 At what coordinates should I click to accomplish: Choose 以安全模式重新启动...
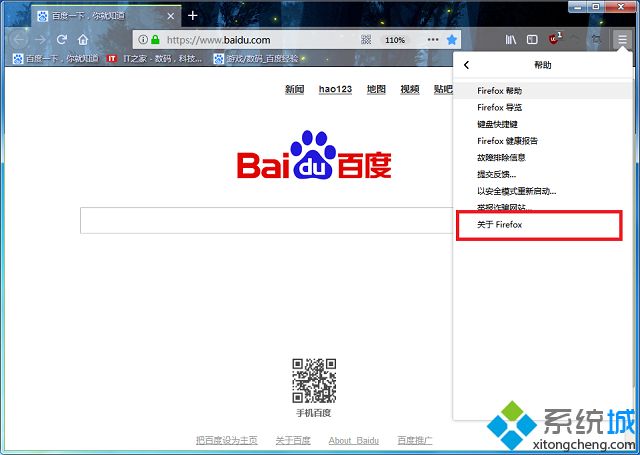click(x=543, y=191)
